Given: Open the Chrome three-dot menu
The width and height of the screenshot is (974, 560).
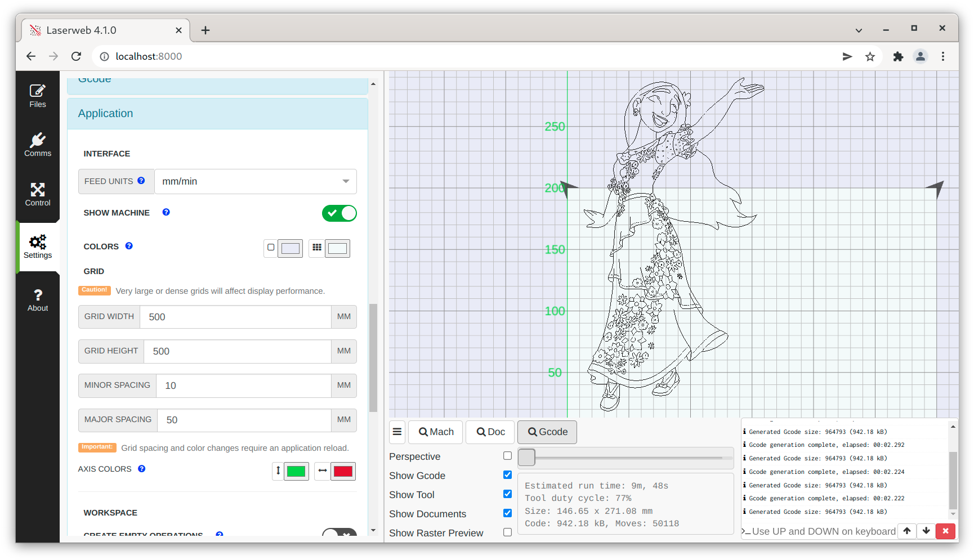Looking at the screenshot, I should coord(943,56).
